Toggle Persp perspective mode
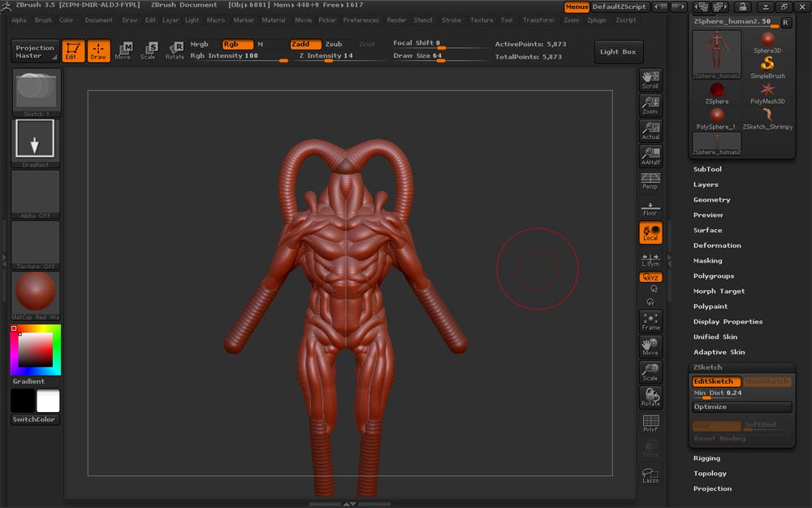This screenshot has width=812, height=508. [650, 180]
